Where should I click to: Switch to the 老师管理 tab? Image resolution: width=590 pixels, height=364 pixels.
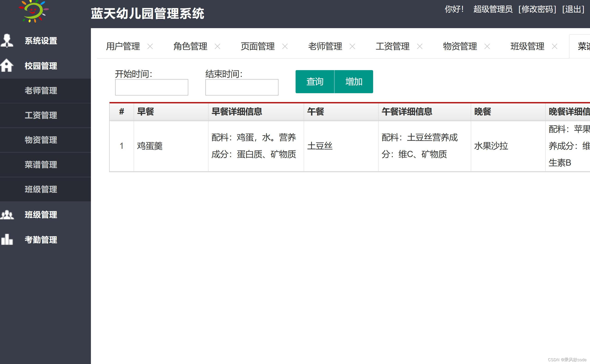[x=325, y=46]
